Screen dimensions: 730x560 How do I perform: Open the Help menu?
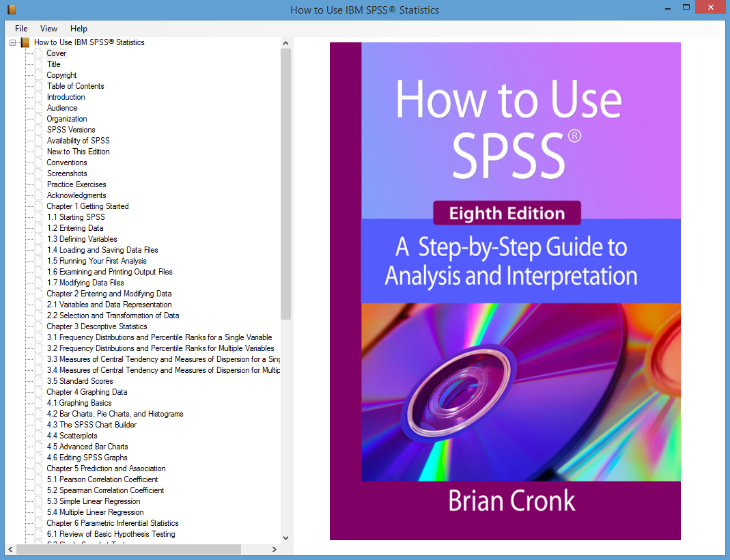[79, 29]
